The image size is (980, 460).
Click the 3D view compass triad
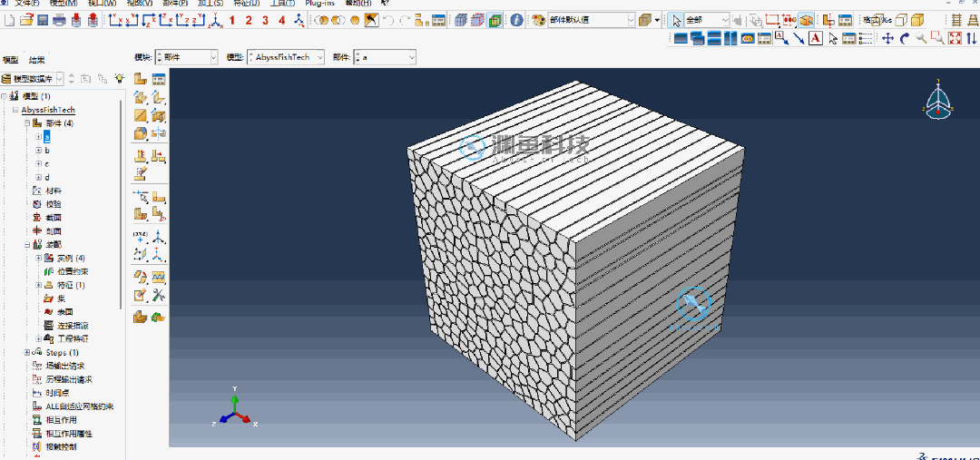[x=938, y=100]
